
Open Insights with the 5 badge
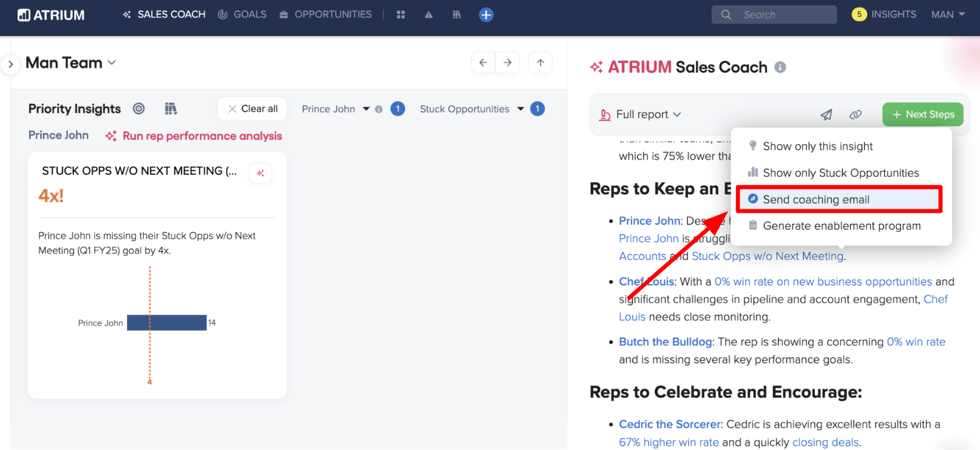pyautogui.click(x=884, y=15)
